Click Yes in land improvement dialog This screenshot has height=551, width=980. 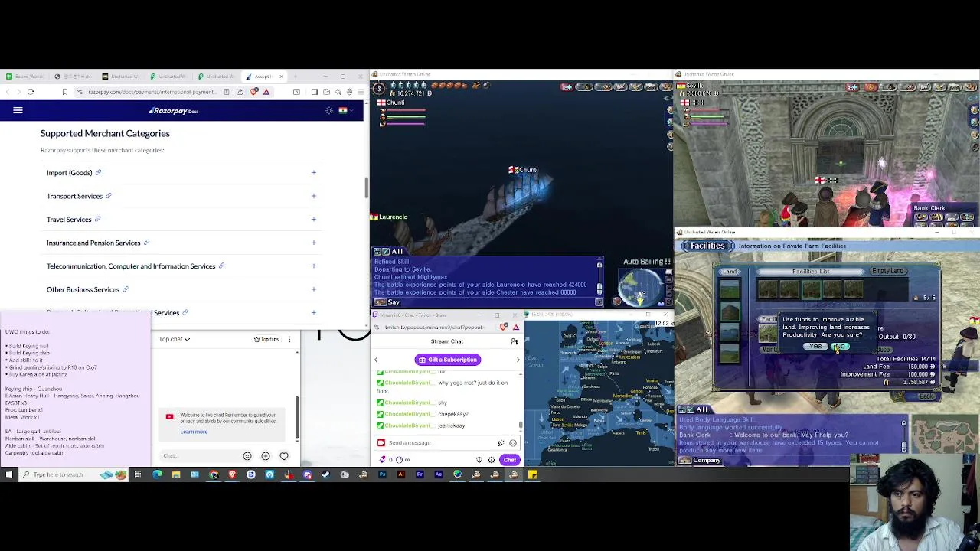[x=815, y=347]
